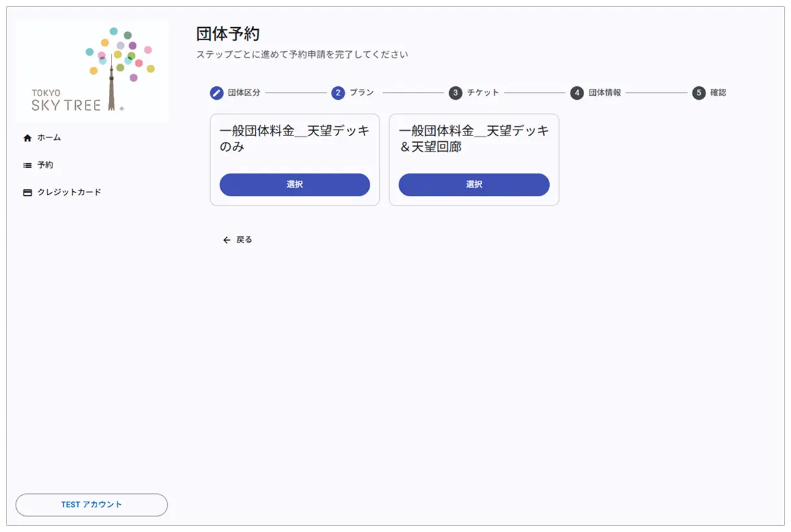Click the 一般団体料金 天望デッキ&天望回廊 plan card
Viewport: 791px width, 532px height.
(474, 138)
